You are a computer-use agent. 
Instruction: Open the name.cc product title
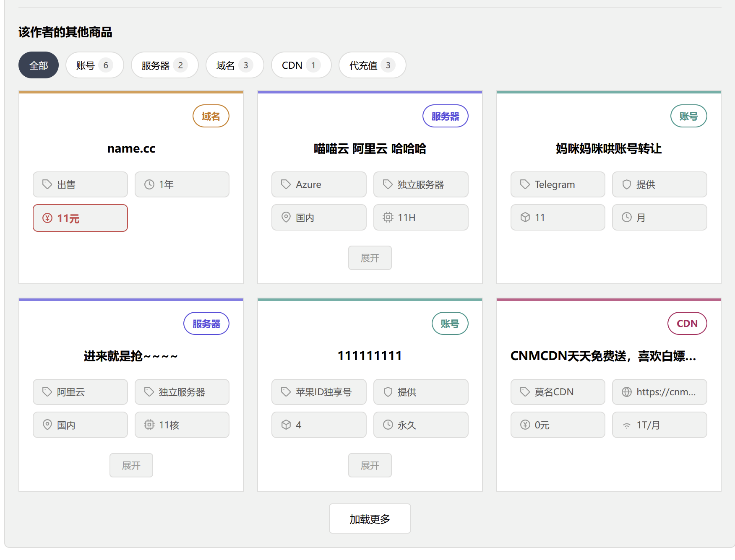[131, 148]
